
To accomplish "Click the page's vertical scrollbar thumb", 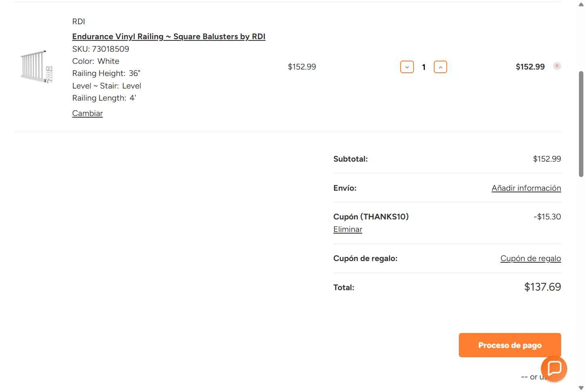I will coord(581,124).
